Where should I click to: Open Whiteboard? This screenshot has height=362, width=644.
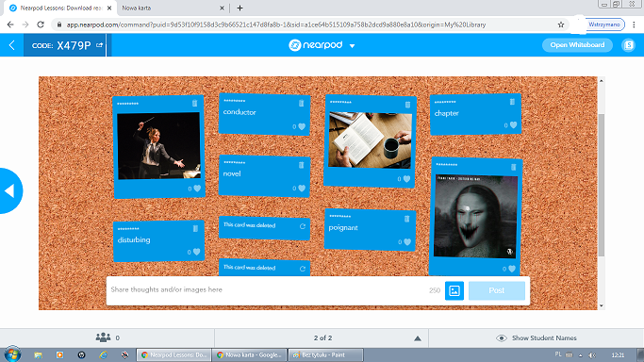[577, 45]
